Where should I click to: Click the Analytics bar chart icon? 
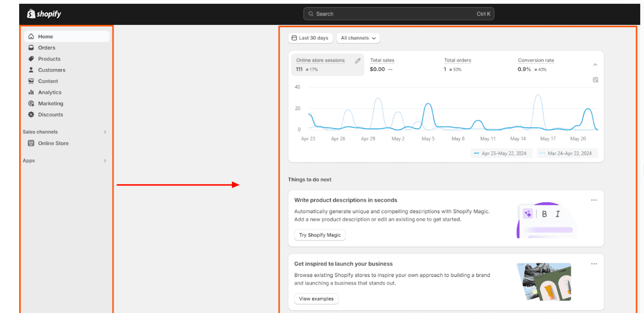click(x=31, y=92)
